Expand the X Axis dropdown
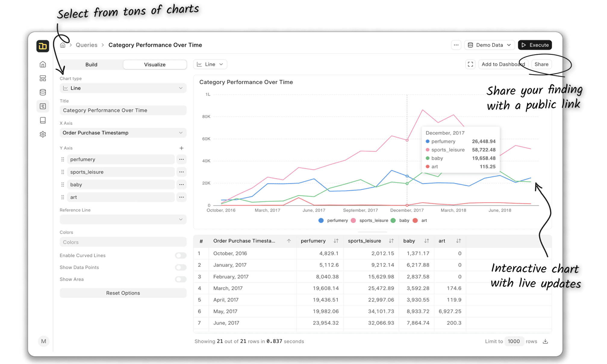The image size is (607, 364). tap(123, 133)
